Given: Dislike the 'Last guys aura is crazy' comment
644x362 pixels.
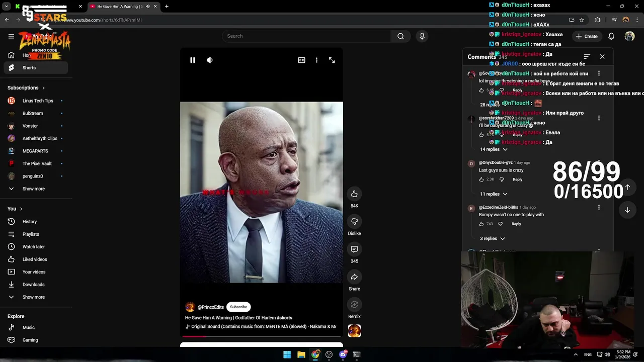Looking at the screenshot, I should point(502,179).
